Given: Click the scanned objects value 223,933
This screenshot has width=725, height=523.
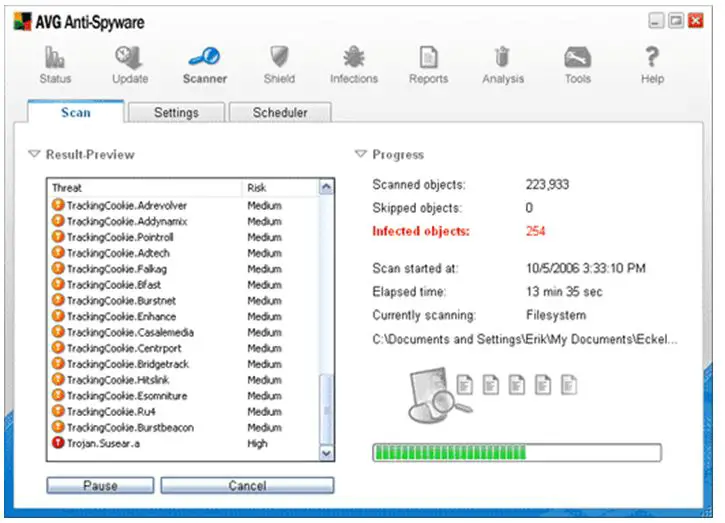Looking at the screenshot, I should pos(547,185).
